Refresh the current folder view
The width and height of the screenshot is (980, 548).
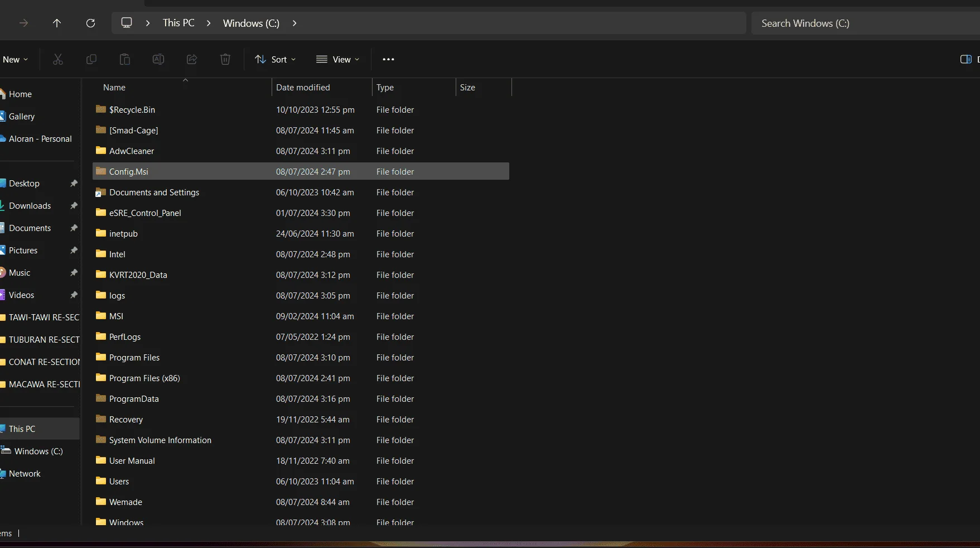[x=90, y=23]
